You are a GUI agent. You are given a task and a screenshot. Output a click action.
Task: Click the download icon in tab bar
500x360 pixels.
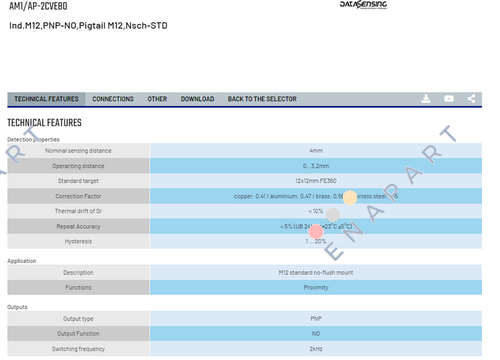(426, 99)
